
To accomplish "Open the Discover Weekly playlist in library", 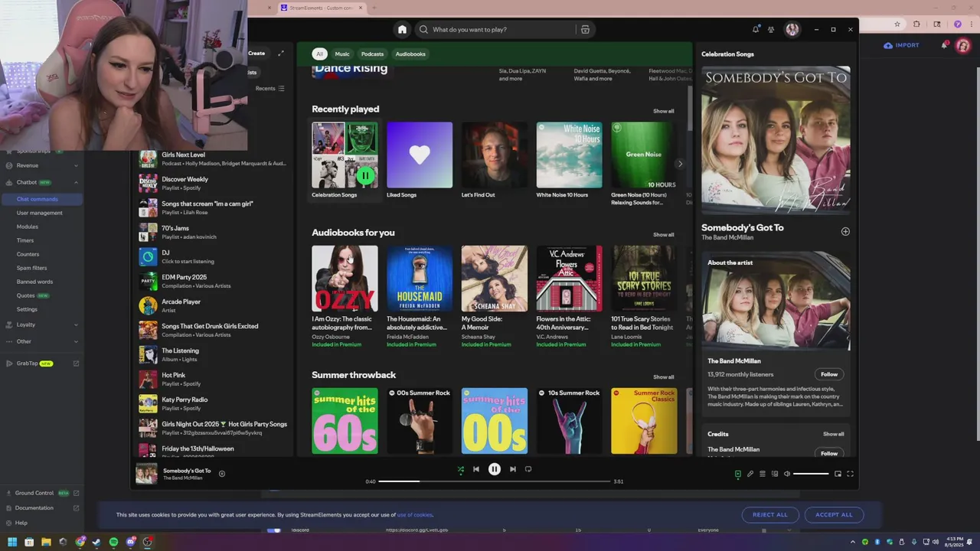I will click(x=213, y=183).
